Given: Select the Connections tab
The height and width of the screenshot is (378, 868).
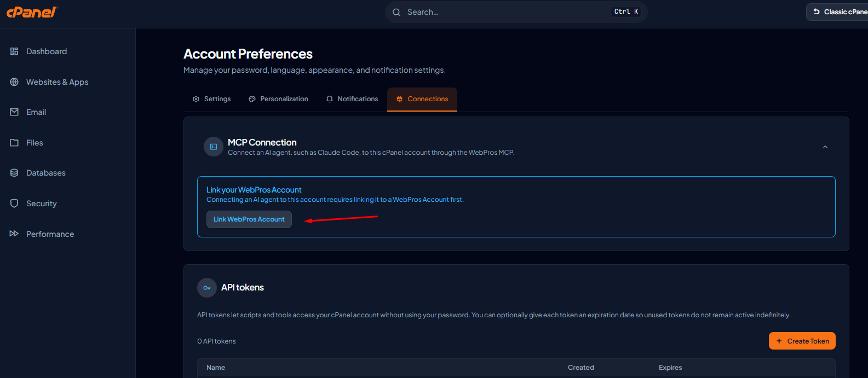Looking at the screenshot, I should click(422, 99).
